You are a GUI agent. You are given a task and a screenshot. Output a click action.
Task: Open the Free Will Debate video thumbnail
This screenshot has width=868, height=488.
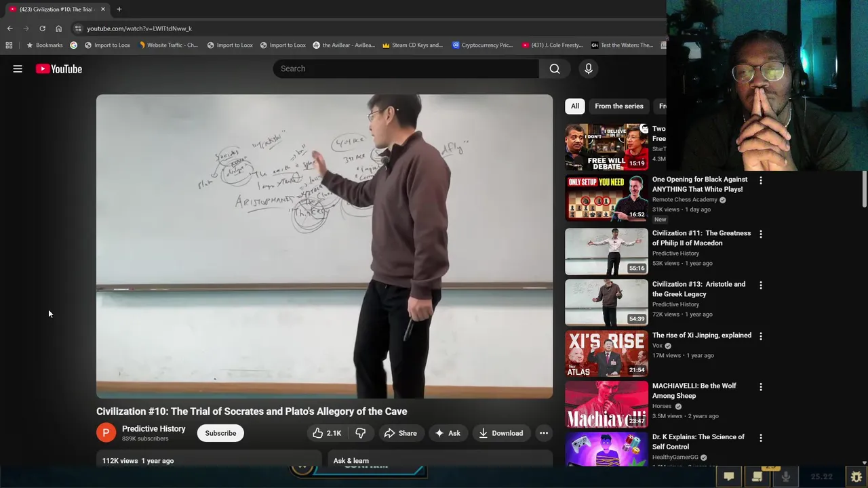click(x=607, y=146)
